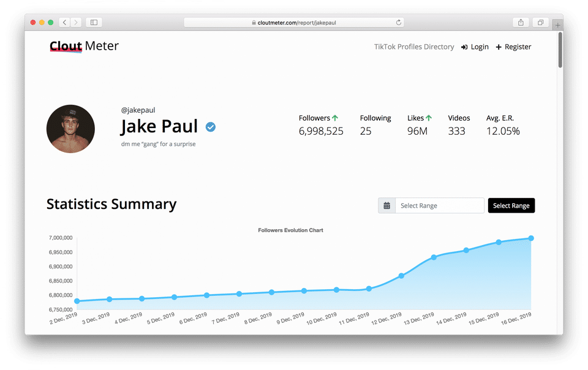Click the Statistics Summary heading
588x370 pixels.
[111, 205]
